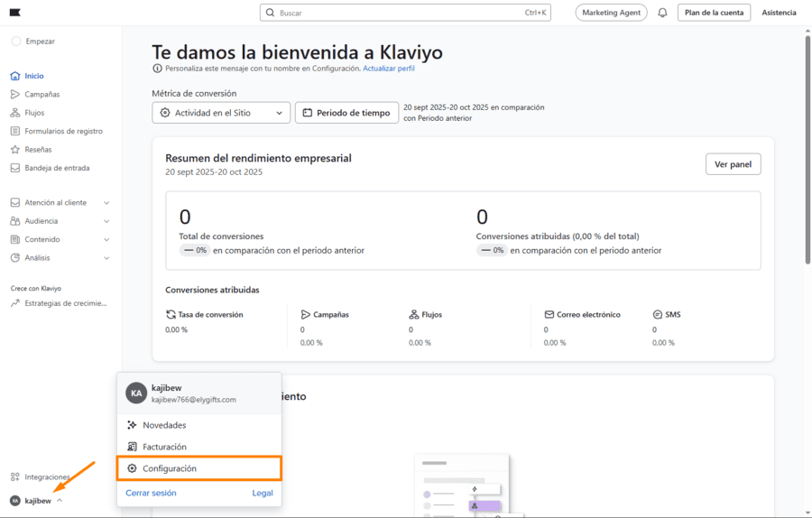This screenshot has height=518, width=812.
Task: Open Actividad en el Sitio dropdown
Action: tap(221, 113)
